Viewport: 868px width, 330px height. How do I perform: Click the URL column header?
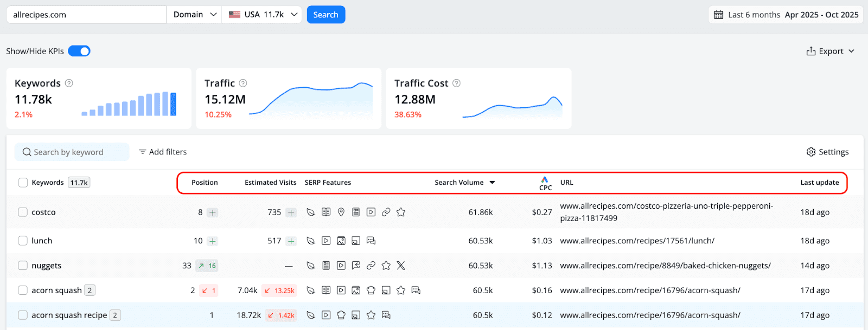[x=566, y=183]
